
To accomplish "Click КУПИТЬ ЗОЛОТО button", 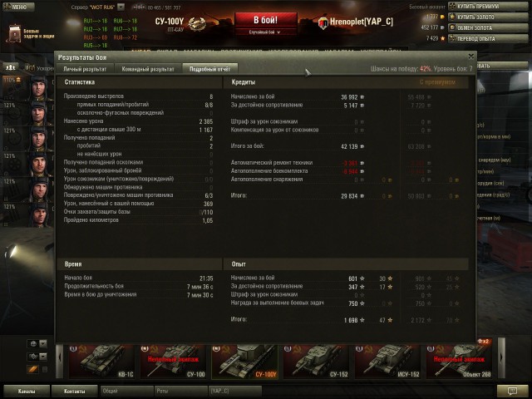I will (488, 17).
